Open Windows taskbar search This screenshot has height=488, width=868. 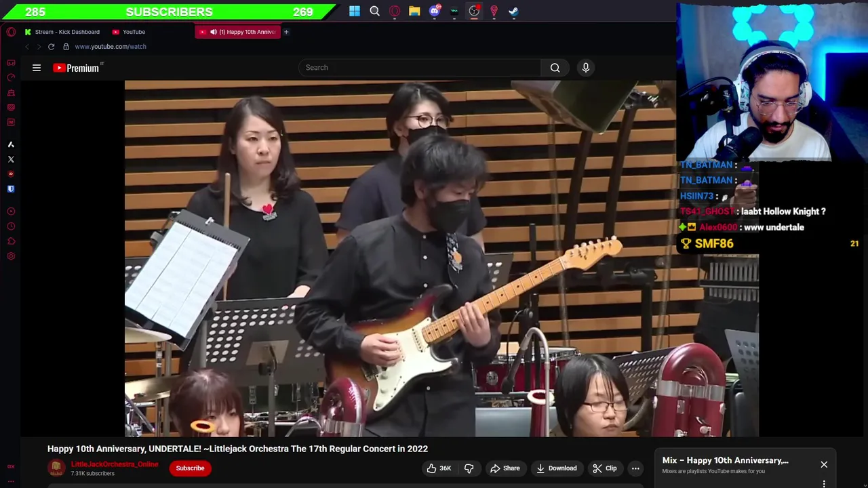(x=374, y=11)
